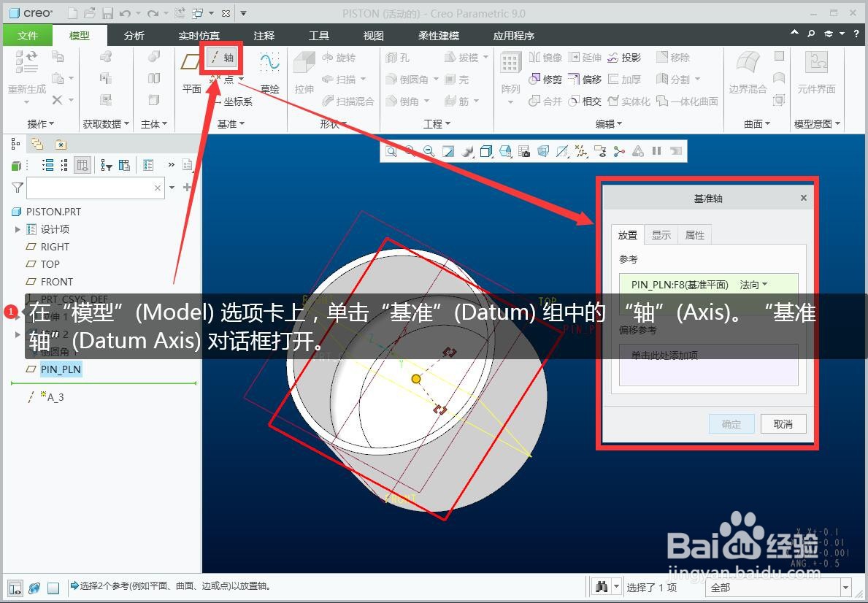This screenshot has height=603, width=868.
Task: Open the saved orientations view icon
Action: 505,151
